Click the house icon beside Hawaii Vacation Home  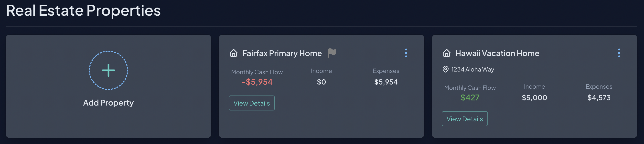[447, 53]
